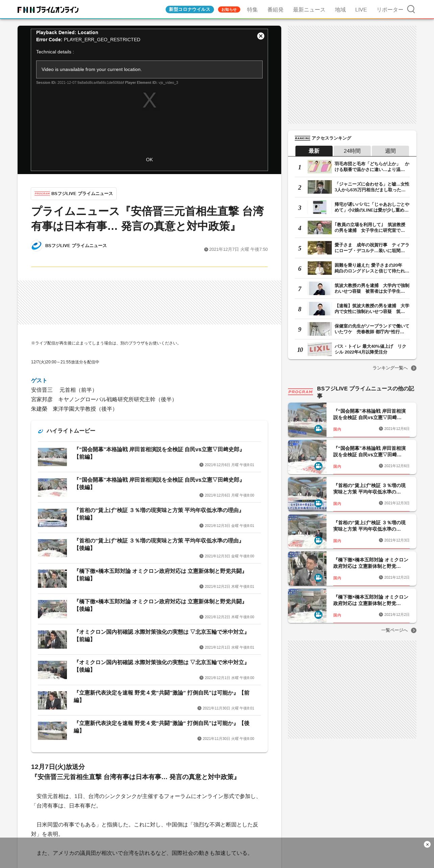
Task: Open last sidebar card 橋下徹×橋本五郎対論
Action: (352, 606)
